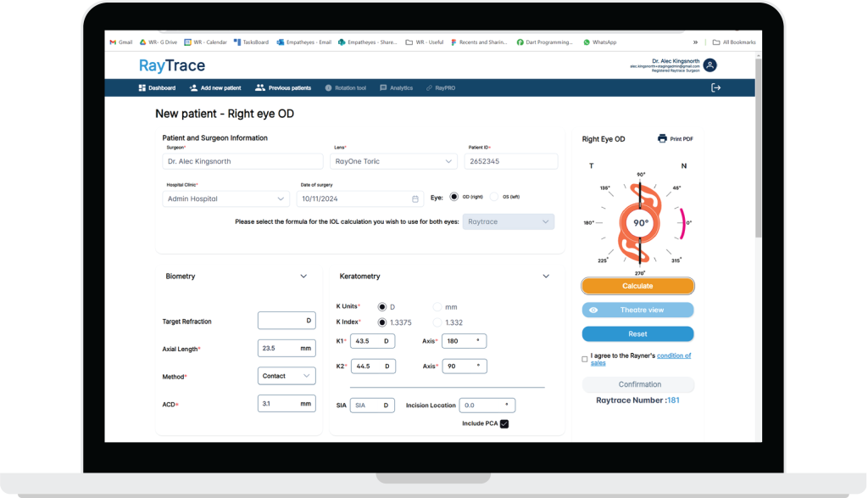The height and width of the screenshot is (498, 868).
Task: Collapse the Keratometry section
Action: click(x=547, y=276)
